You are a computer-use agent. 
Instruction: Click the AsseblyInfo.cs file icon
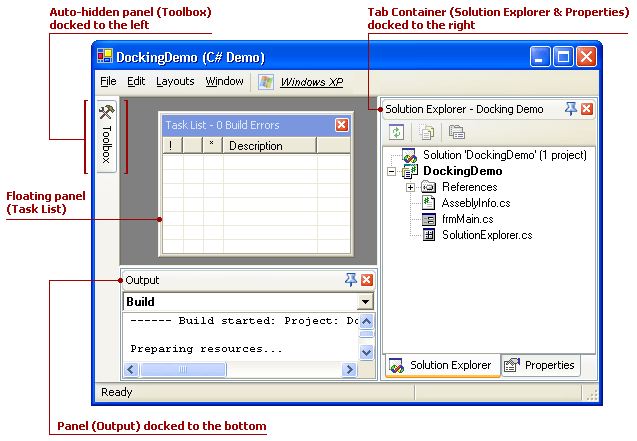click(428, 203)
